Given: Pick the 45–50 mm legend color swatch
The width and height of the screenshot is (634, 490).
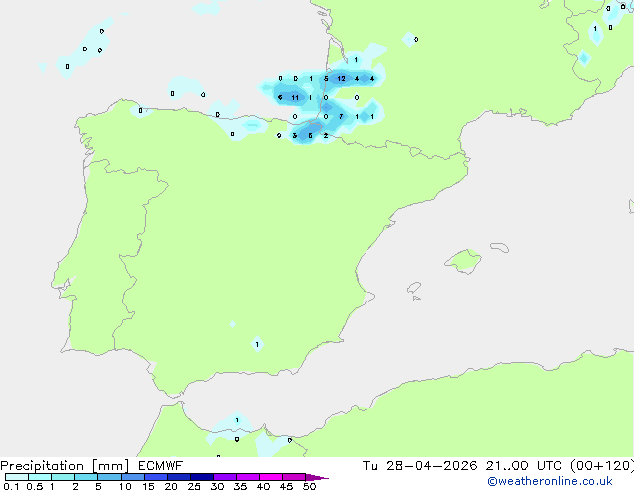Looking at the screenshot, I should 294,477.
